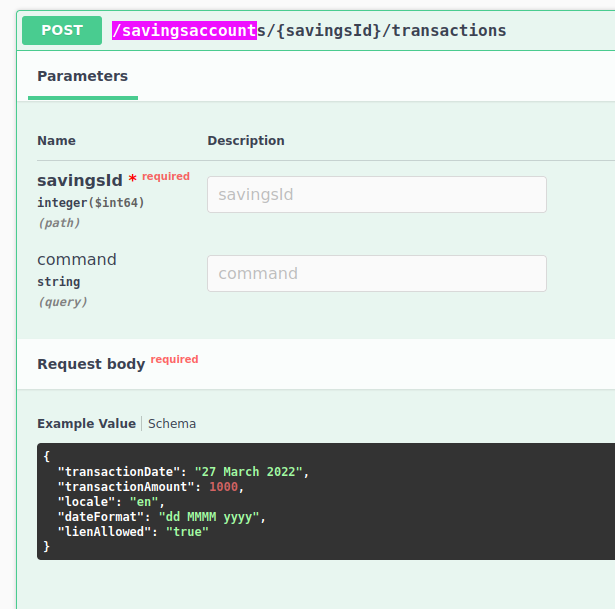The width and height of the screenshot is (615, 609).
Task: Switch to the Schema view
Action: [172, 424]
